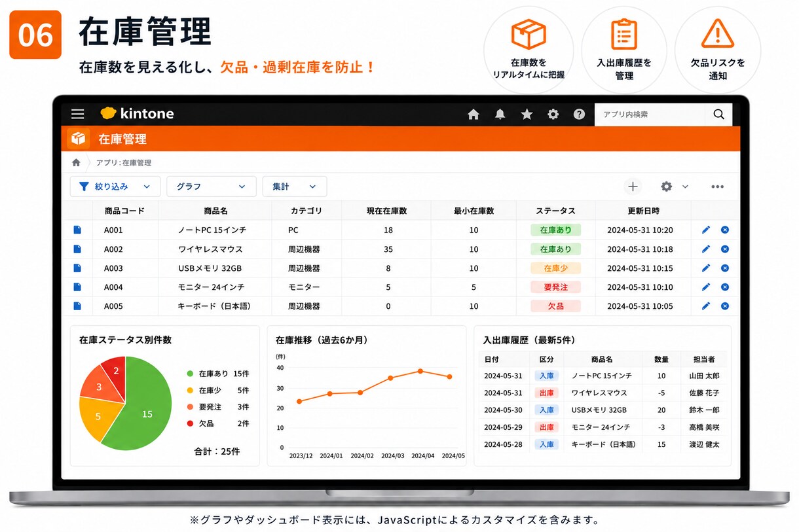Image resolution: width=799 pixels, height=532 pixels.
Task: Click the 2024-05-31 10:20 timestamp cell
Action: (x=640, y=230)
